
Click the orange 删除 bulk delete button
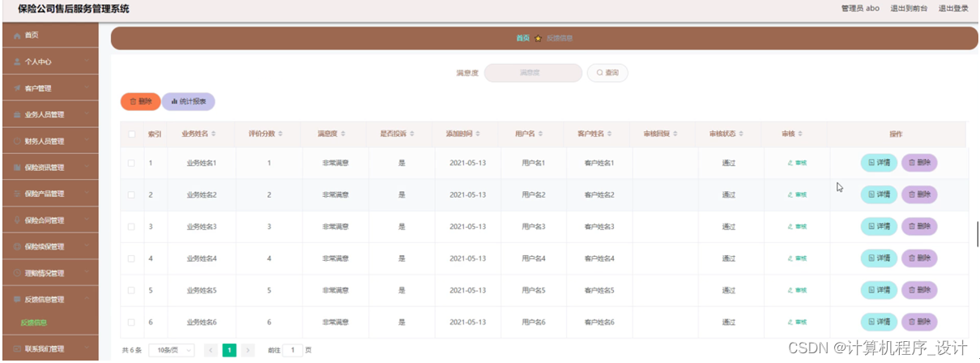141,101
